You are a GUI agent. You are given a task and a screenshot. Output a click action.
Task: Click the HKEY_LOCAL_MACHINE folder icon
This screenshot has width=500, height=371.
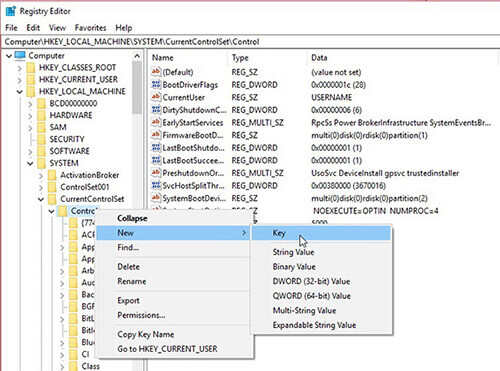click(x=31, y=91)
